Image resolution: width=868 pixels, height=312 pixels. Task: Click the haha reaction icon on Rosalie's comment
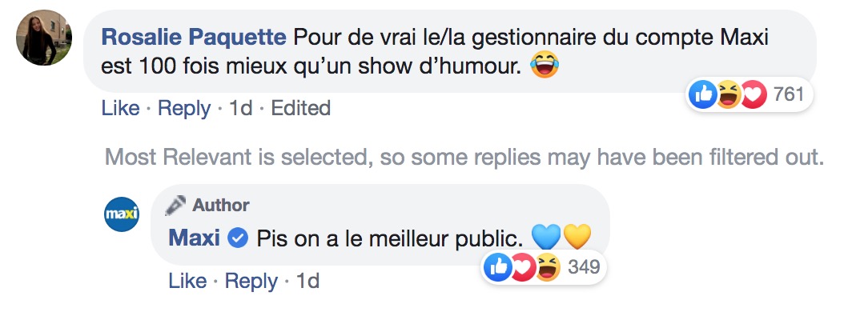pyautogui.click(x=728, y=95)
